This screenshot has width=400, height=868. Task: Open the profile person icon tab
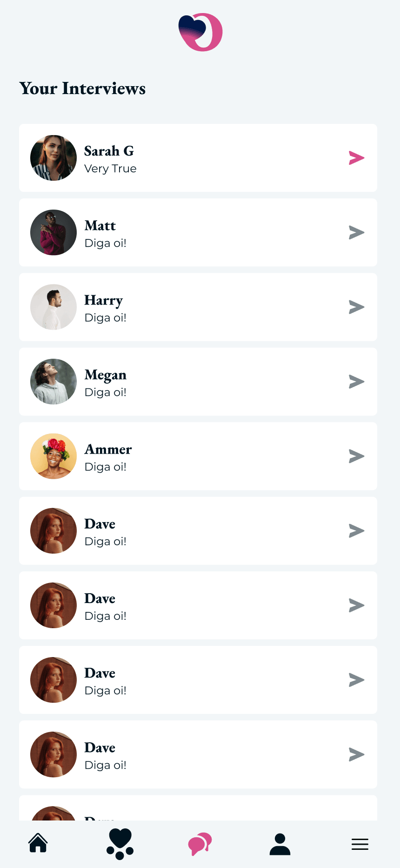pyautogui.click(x=280, y=844)
